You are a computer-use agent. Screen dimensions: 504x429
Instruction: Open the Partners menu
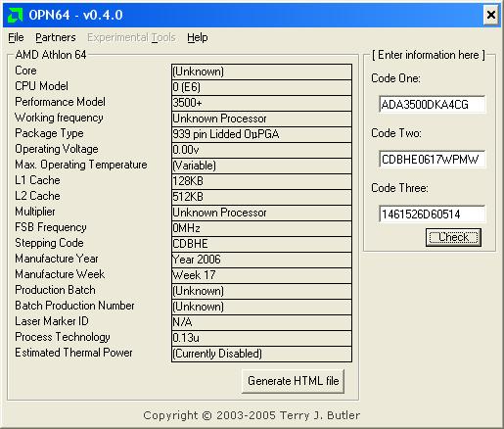point(56,37)
